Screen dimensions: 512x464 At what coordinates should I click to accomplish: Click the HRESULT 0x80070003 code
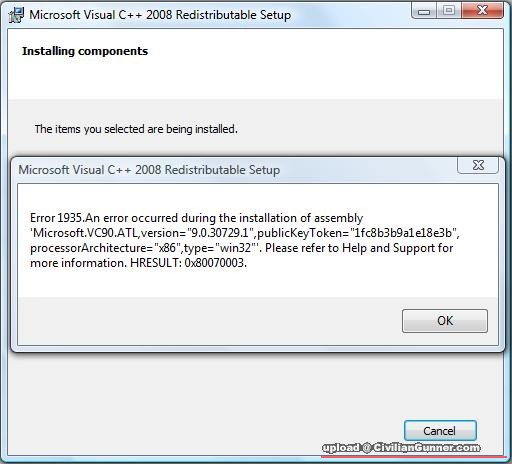point(188,263)
